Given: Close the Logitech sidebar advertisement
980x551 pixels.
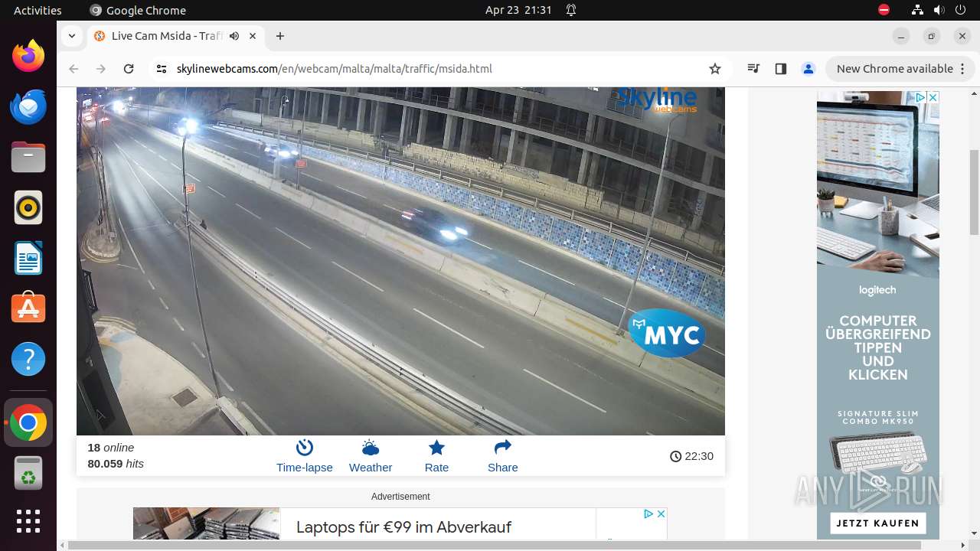Looking at the screenshot, I should click(933, 97).
